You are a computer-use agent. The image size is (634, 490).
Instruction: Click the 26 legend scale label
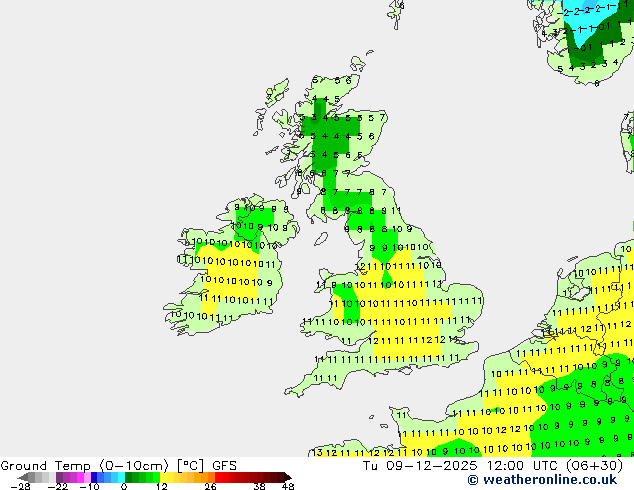(x=210, y=486)
